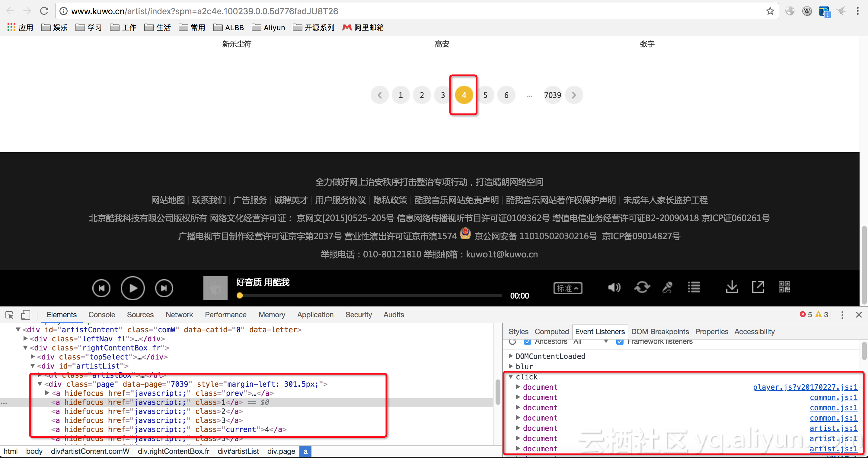Uncheck the Framework listeners checkbox
Screen dimensions: 868x458
click(x=619, y=342)
